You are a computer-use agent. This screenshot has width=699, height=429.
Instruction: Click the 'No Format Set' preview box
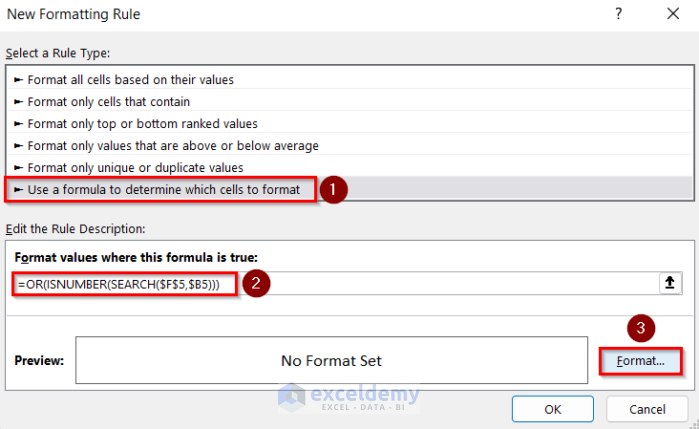click(331, 360)
